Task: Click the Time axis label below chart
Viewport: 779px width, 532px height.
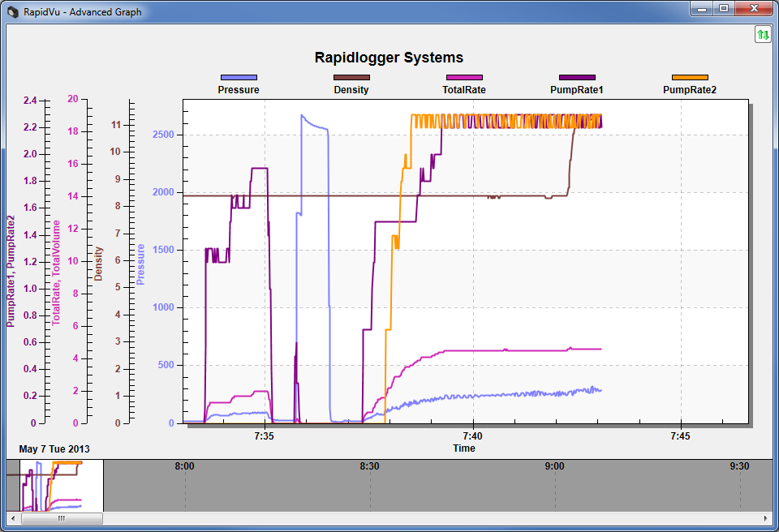Action: click(x=464, y=448)
